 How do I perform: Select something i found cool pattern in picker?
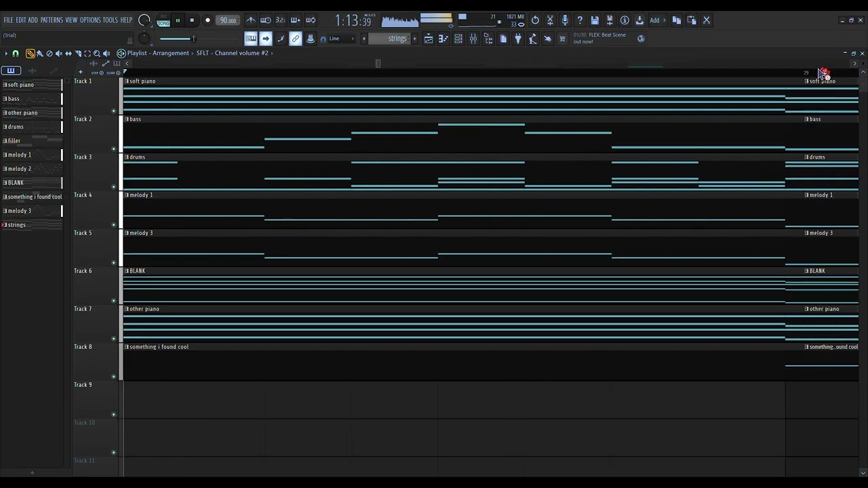click(32, 197)
